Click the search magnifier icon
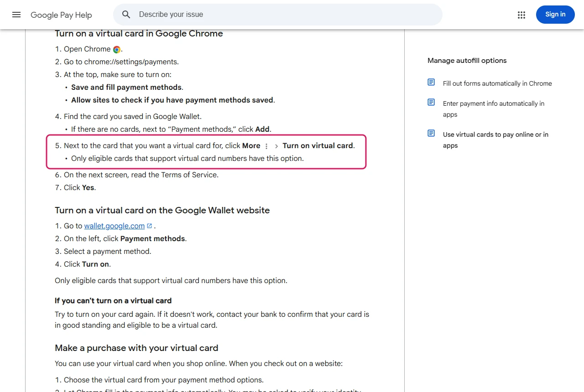The image size is (584, 392). pyautogui.click(x=126, y=15)
